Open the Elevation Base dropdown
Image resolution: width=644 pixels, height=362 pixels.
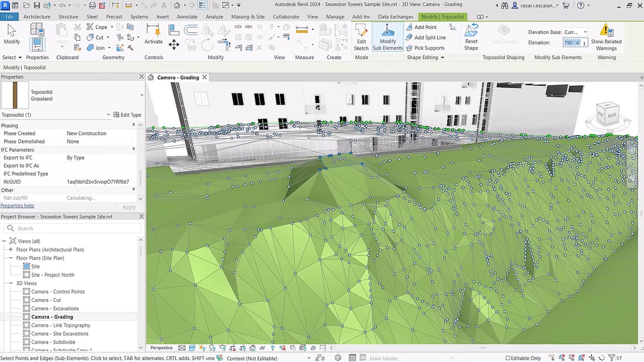(x=585, y=32)
